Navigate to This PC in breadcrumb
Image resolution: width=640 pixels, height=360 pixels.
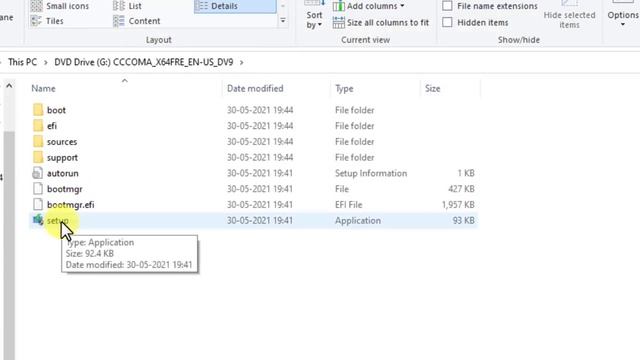point(22,62)
